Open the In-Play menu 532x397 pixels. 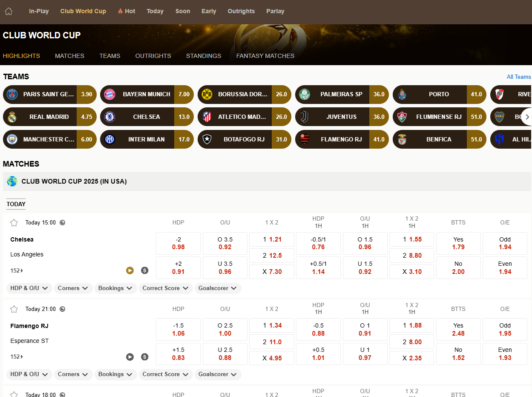tap(39, 12)
